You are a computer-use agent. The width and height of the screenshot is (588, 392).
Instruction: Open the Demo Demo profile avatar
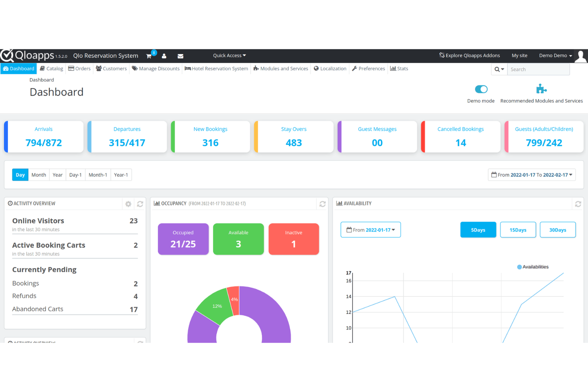point(581,56)
